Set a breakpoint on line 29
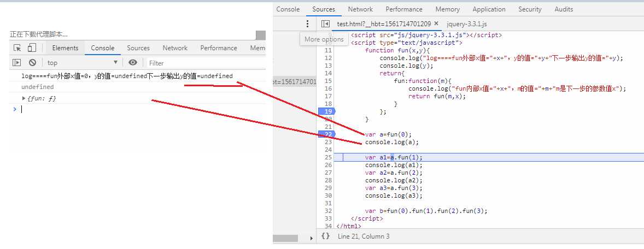644x249 pixels. click(x=328, y=188)
